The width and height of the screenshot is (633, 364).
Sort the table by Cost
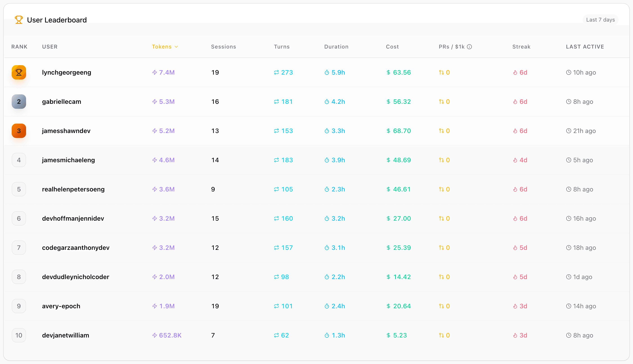(392, 47)
